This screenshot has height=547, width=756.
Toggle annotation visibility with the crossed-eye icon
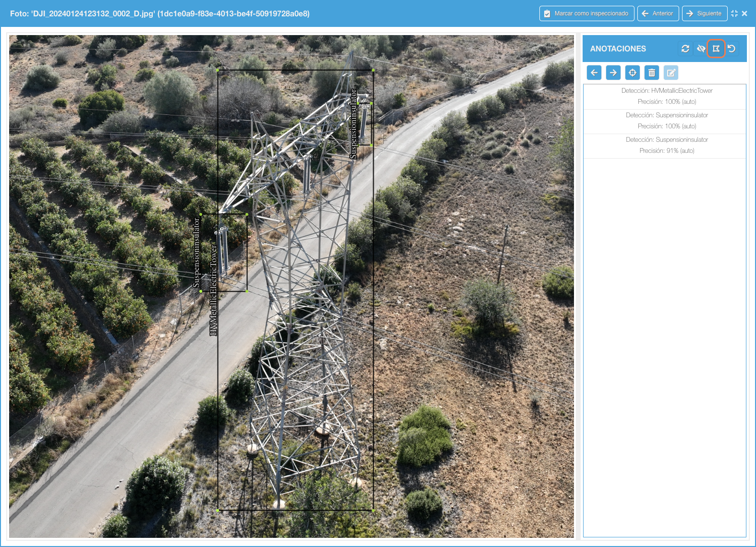point(701,49)
